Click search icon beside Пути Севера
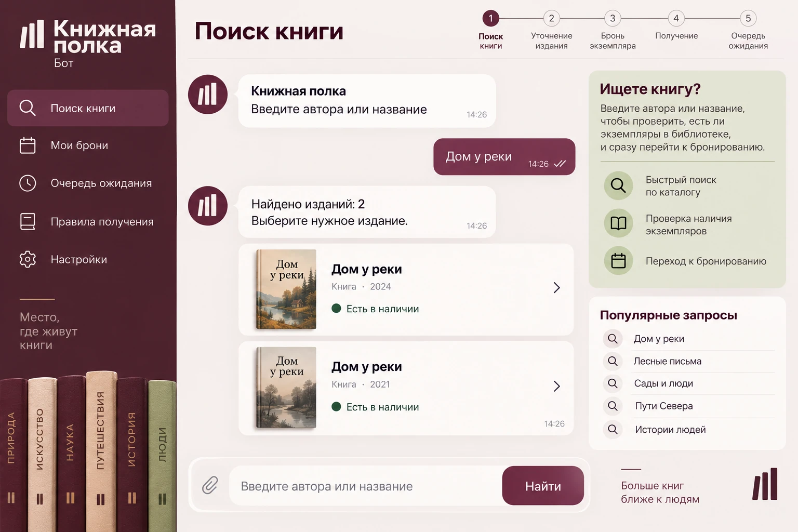The height and width of the screenshot is (532, 798). pyautogui.click(x=613, y=406)
